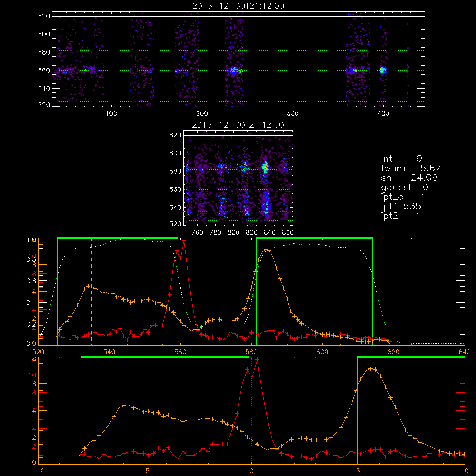Click the orange peak near 5.5 in bottom plot

click(371, 368)
